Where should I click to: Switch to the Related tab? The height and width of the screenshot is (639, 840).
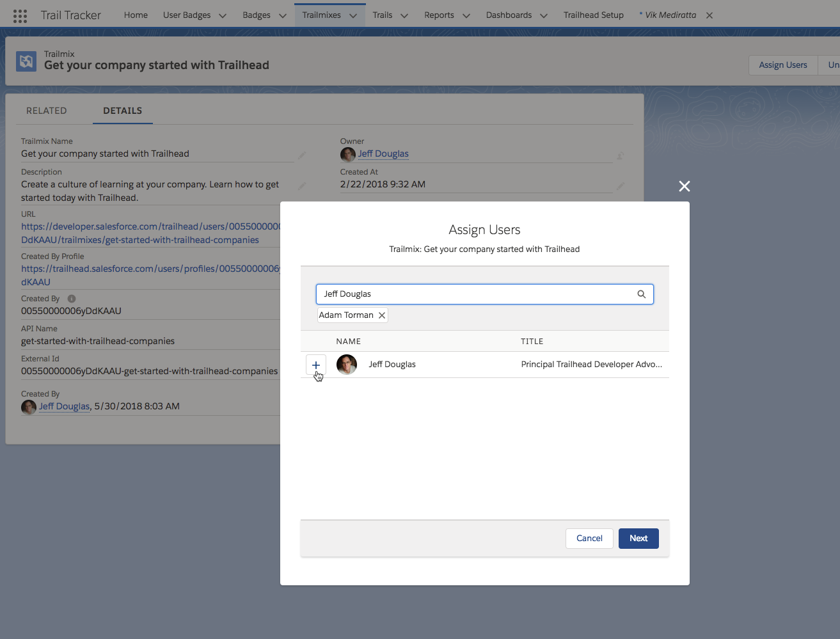(x=46, y=110)
